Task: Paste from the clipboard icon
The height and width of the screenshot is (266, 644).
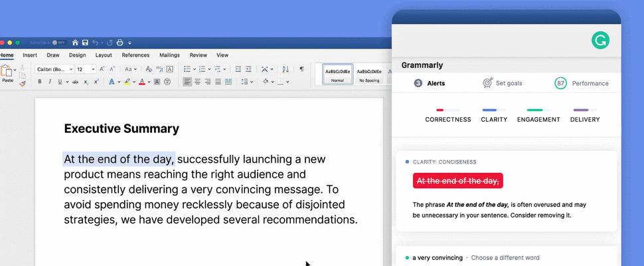Action: point(6,70)
